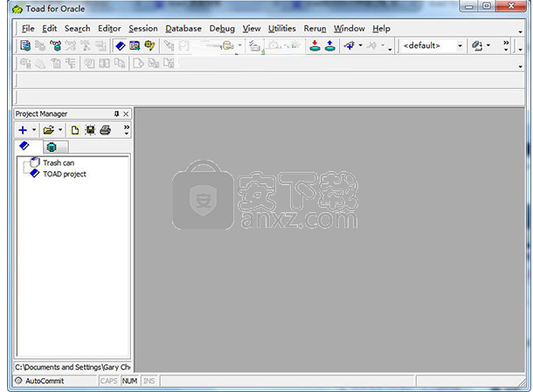This screenshot has width=533, height=392.
Task: Click the CAPS indicator in status bar
Action: tap(108, 381)
